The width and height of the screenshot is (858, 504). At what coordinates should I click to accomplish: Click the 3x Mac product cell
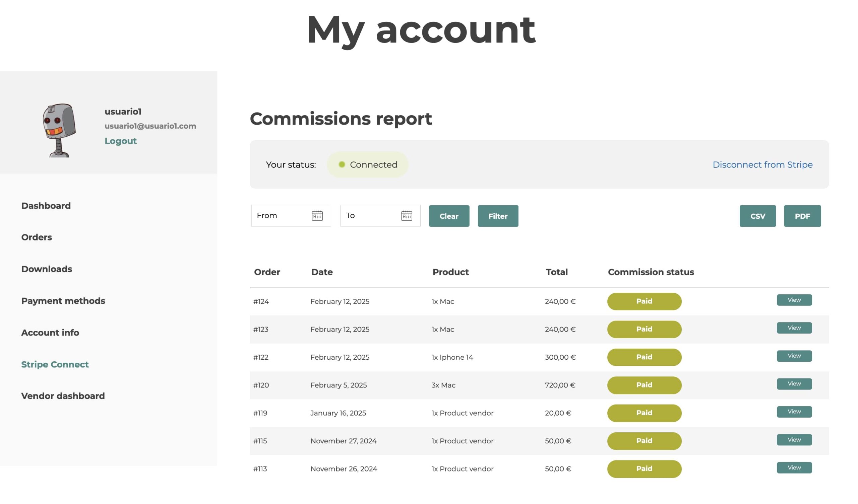pyautogui.click(x=444, y=385)
